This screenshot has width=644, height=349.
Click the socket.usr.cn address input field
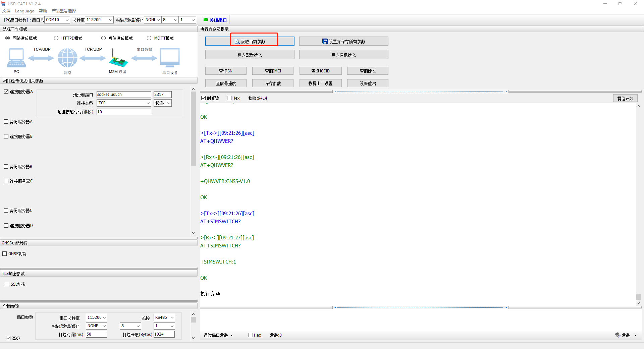pos(123,95)
